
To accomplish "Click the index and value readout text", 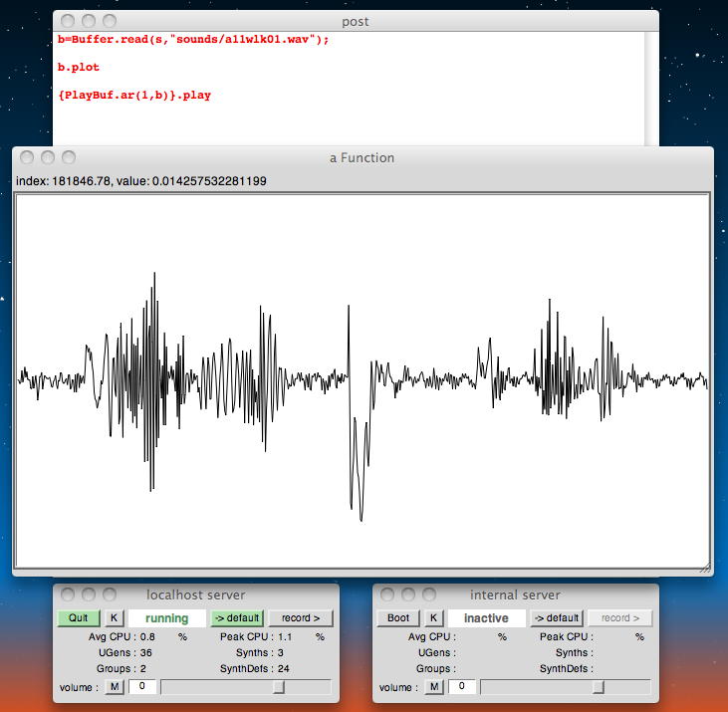I will tap(141, 181).
